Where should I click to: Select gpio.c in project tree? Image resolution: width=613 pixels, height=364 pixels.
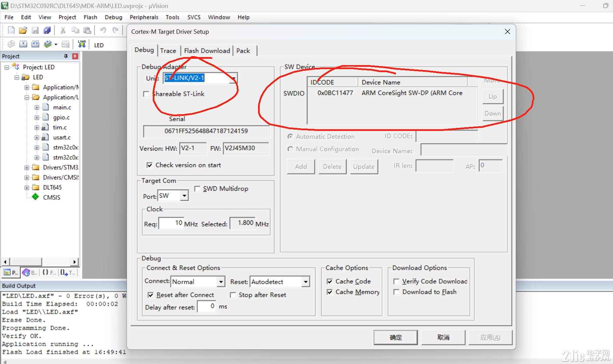(x=61, y=117)
